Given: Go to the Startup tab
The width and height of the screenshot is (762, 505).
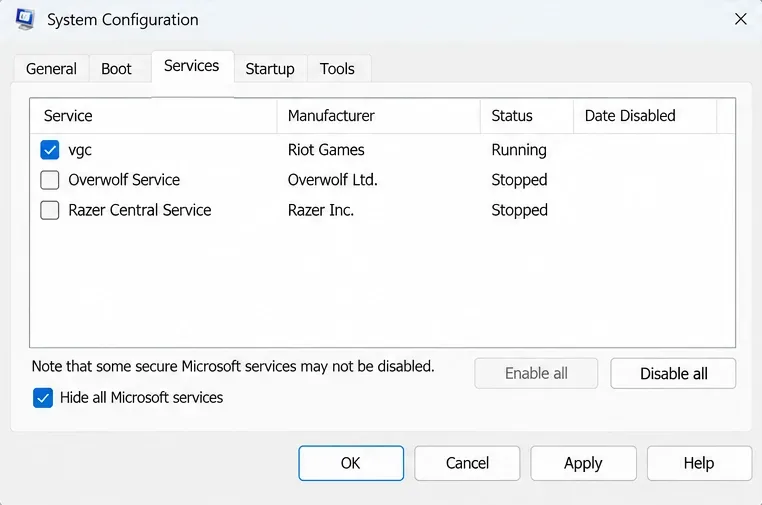Looking at the screenshot, I should [x=270, y=69].
